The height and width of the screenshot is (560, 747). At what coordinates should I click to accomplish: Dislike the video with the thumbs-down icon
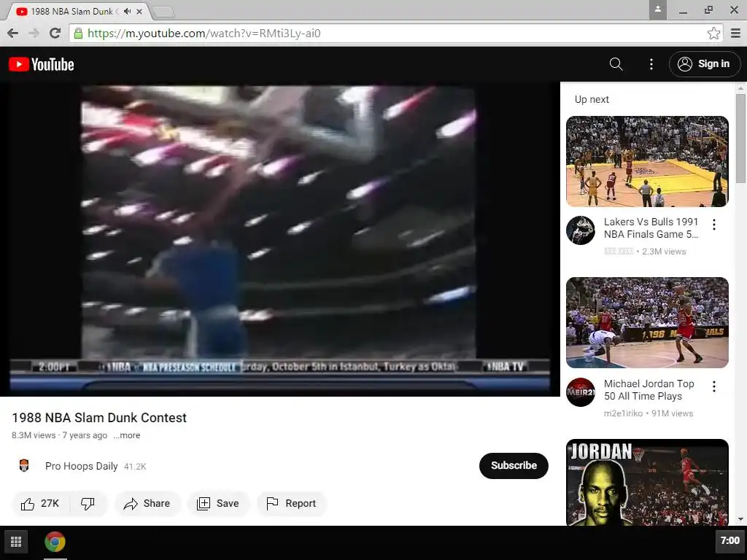click(x=88, y=503)
